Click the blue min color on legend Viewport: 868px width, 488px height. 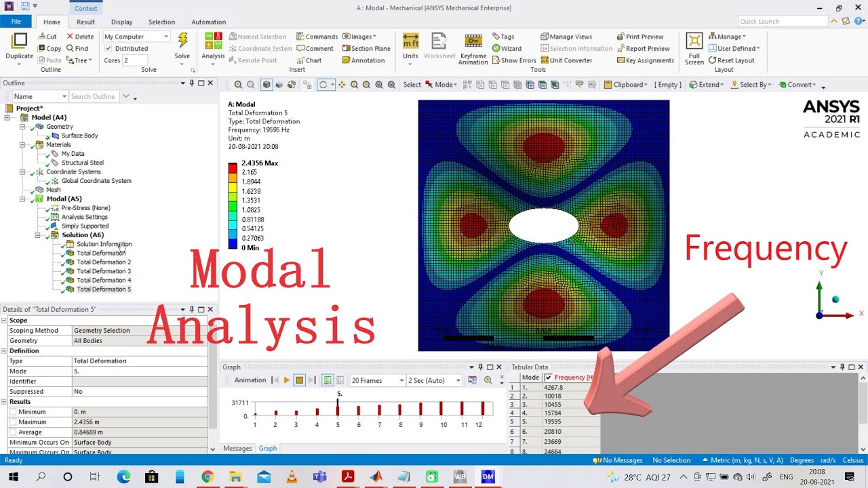tap(233, 243)
